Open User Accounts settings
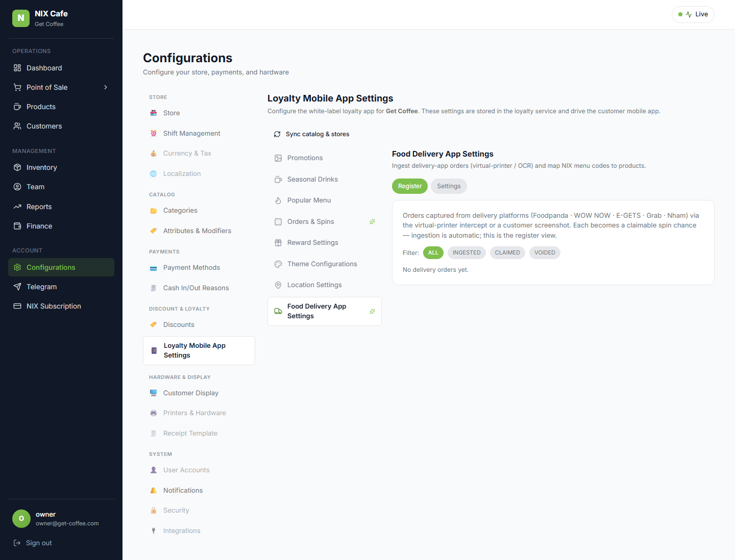The width and height of the screenshot is (735, 560). [199, 470]
